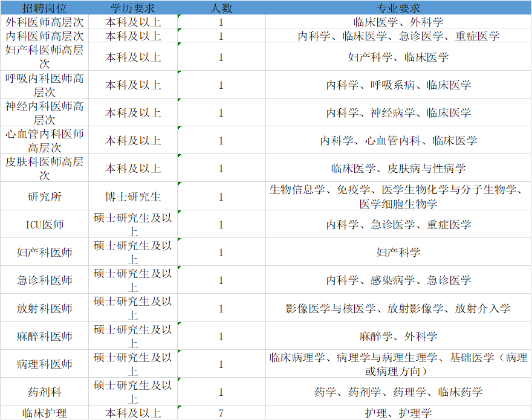The width and height of the screenshot is (532, 420).
Task: Select the headcount cell showing 7
Action: [221, 413]
